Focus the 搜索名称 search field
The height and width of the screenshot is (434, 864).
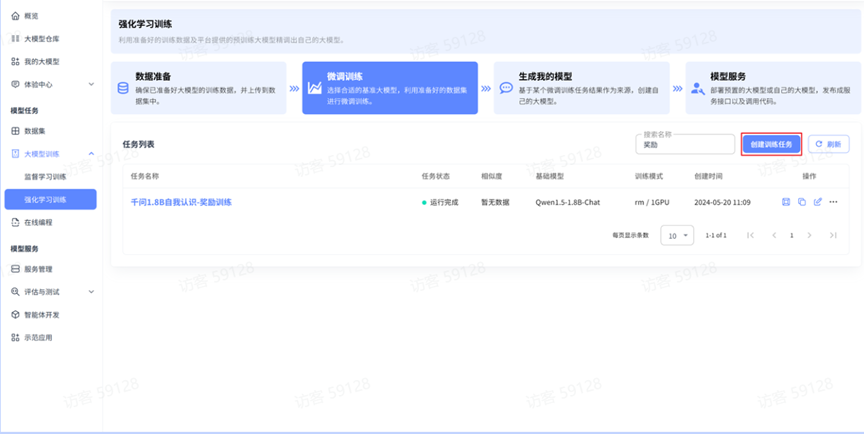[x=685, y=144]
